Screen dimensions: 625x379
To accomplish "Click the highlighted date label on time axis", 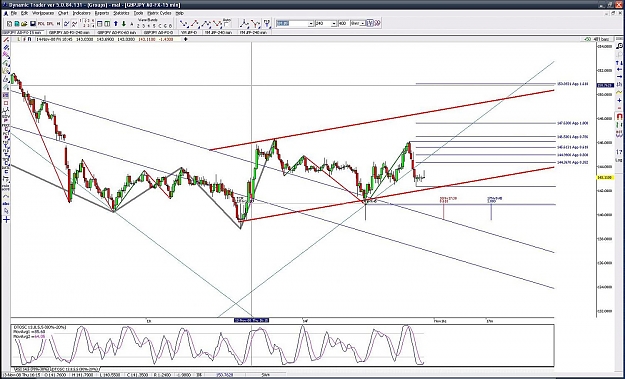I will [251, 320].
